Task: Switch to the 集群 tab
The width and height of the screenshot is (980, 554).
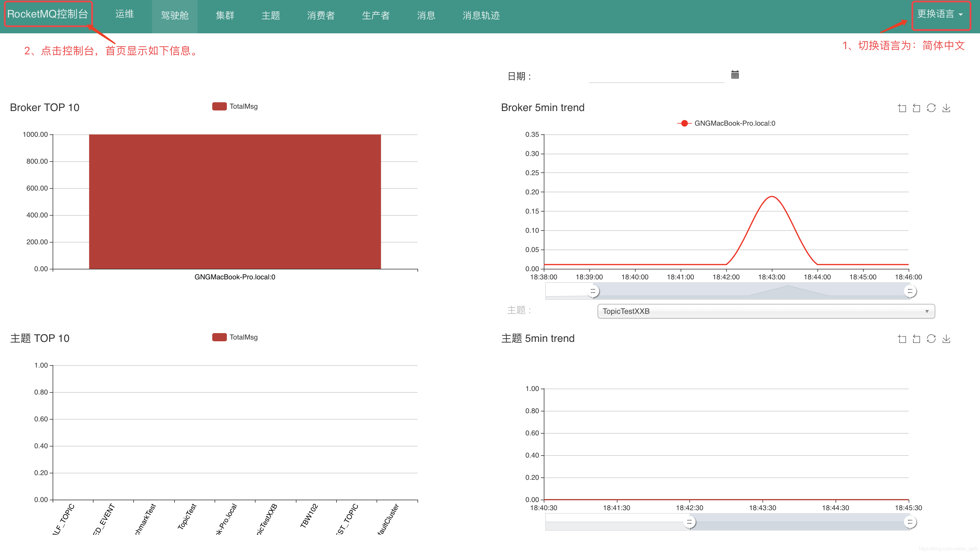Action: pos(225,15)
